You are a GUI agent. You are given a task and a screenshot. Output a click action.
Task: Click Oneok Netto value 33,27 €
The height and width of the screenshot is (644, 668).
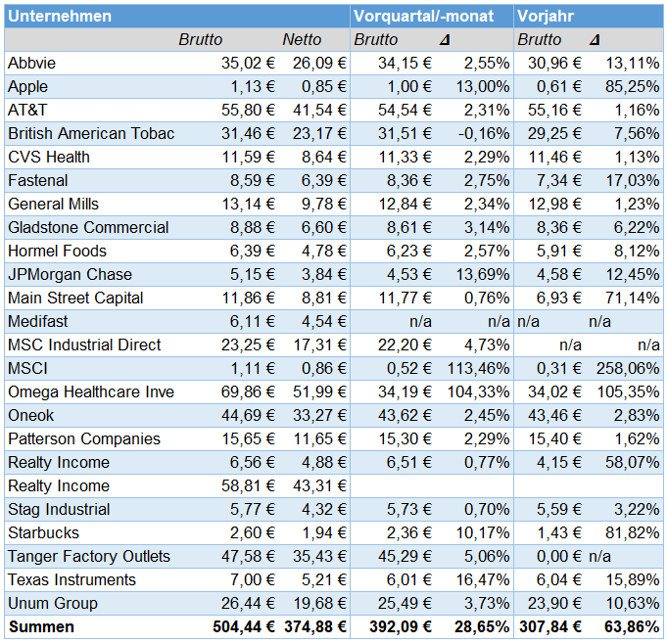coord(319,415)
